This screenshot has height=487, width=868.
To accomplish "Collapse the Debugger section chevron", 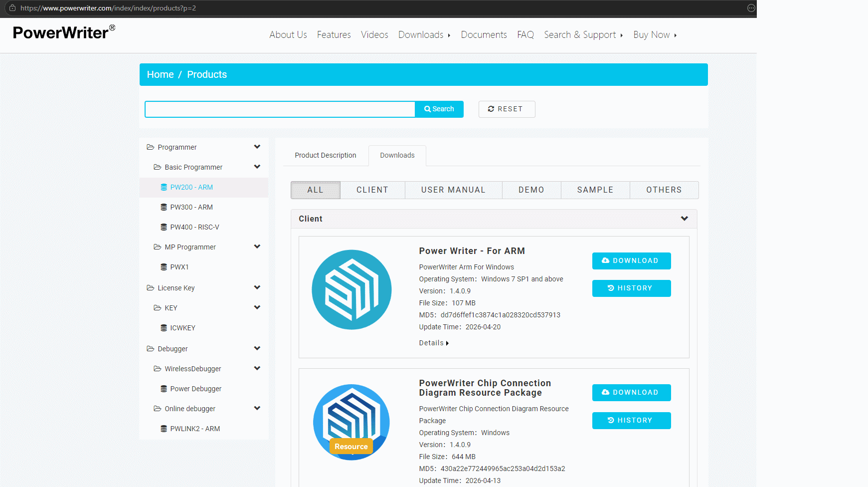I will pos(257,348).
